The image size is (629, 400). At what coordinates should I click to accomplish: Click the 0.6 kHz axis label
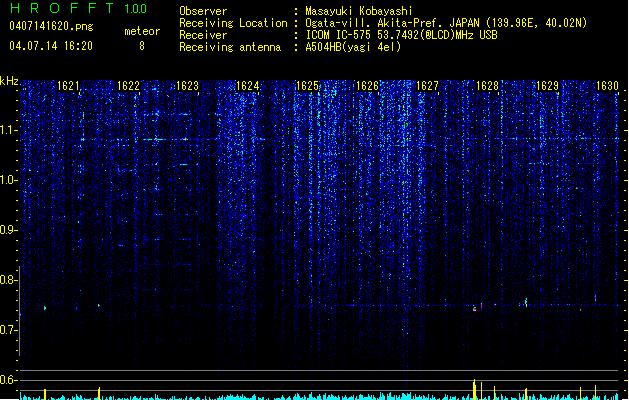pyautogui.click(x=8, y=380)
